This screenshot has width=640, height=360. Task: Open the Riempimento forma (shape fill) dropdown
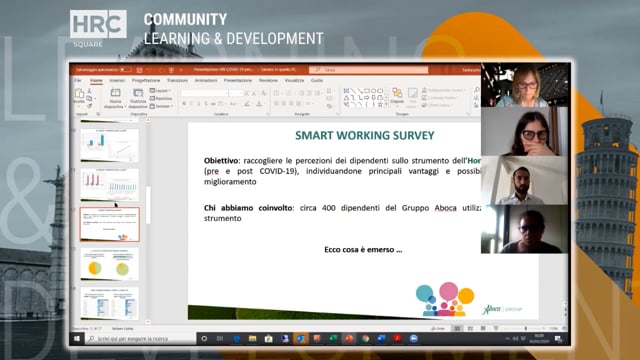point(444,90)
